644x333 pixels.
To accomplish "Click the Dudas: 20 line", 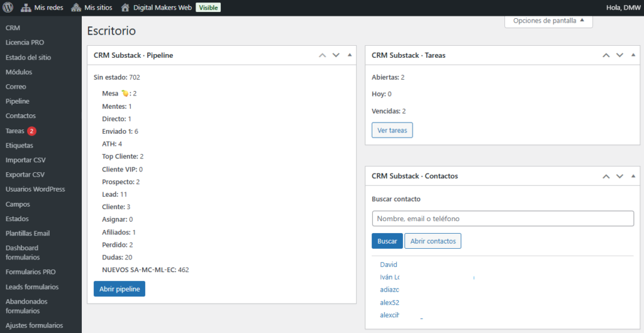I will coord(117,257).
